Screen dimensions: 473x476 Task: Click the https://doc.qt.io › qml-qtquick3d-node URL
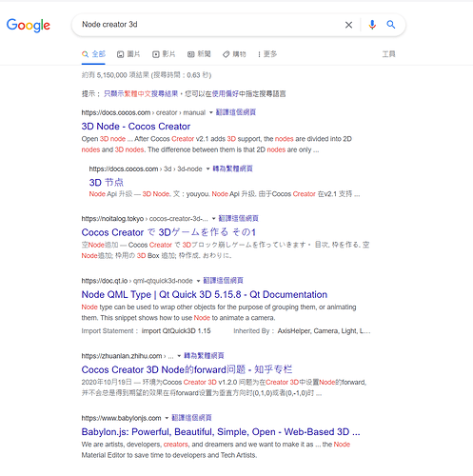pos(137,281)
